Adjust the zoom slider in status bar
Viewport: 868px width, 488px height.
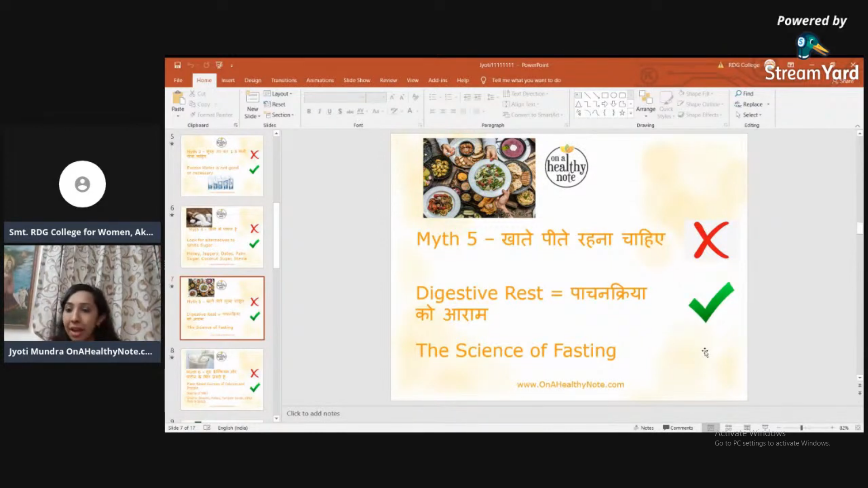click(x=801, y=427)
